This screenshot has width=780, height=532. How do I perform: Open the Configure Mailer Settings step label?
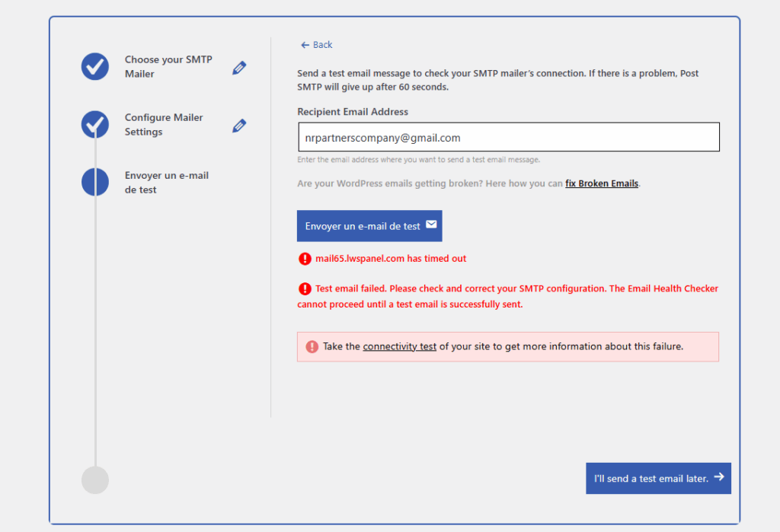[164, 125]
